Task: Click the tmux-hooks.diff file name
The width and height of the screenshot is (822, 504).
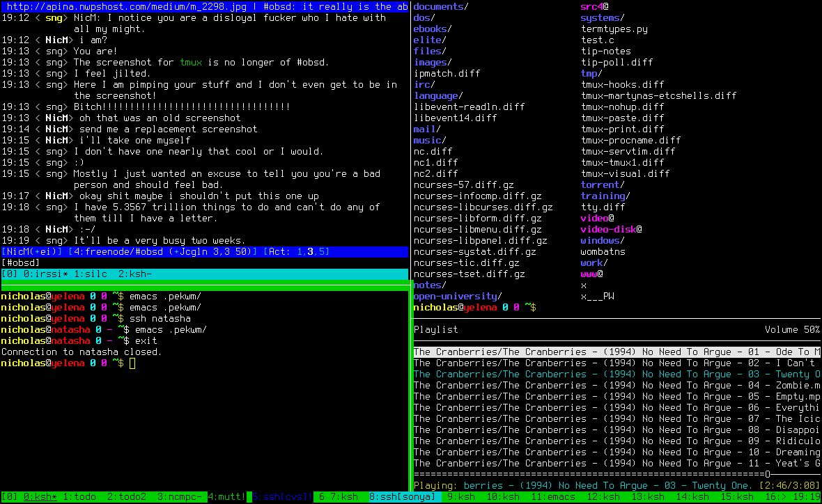Action: (622, 84)
